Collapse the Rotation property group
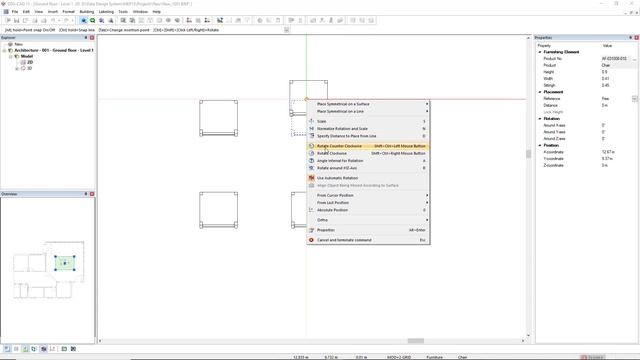640x360 pixels. point(540,119)
